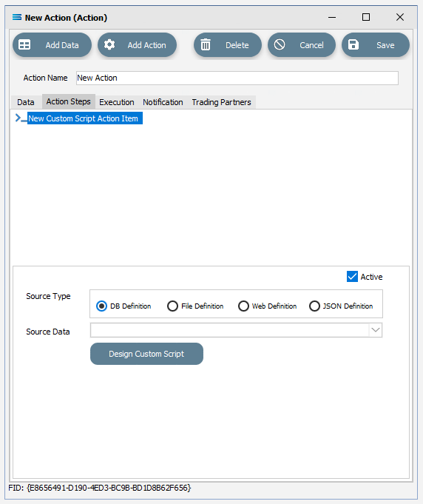Image resolution: width=423 pixels, height=504 pixels.
Task: Click the window menu icon in title bar
Action: click(17, 17)
